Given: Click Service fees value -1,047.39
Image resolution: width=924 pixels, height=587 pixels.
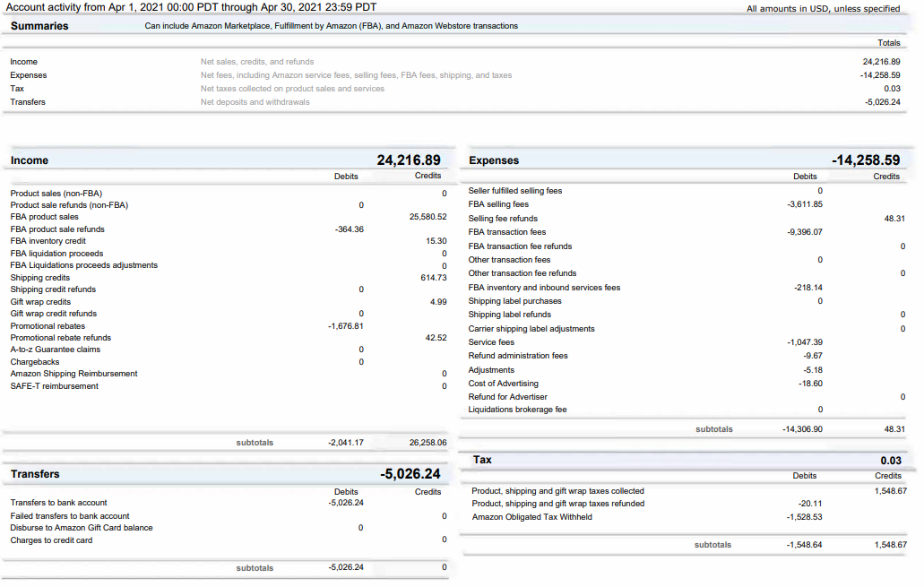Looking at the screenshot, I should (805, 342).
